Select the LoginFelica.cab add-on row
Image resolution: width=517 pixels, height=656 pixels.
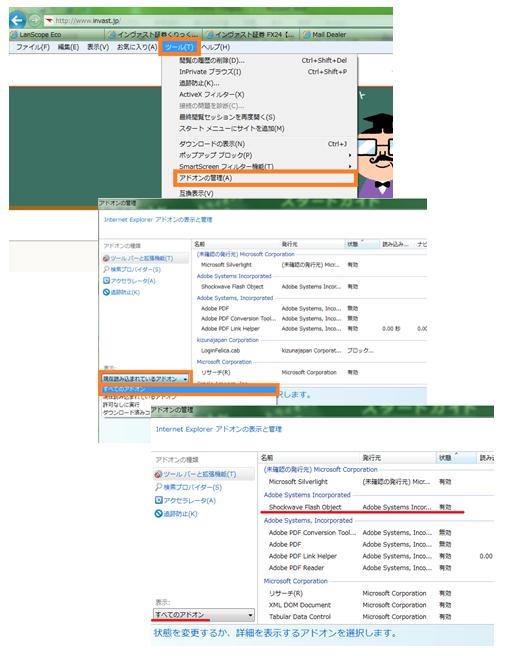(x=310, y=351)
